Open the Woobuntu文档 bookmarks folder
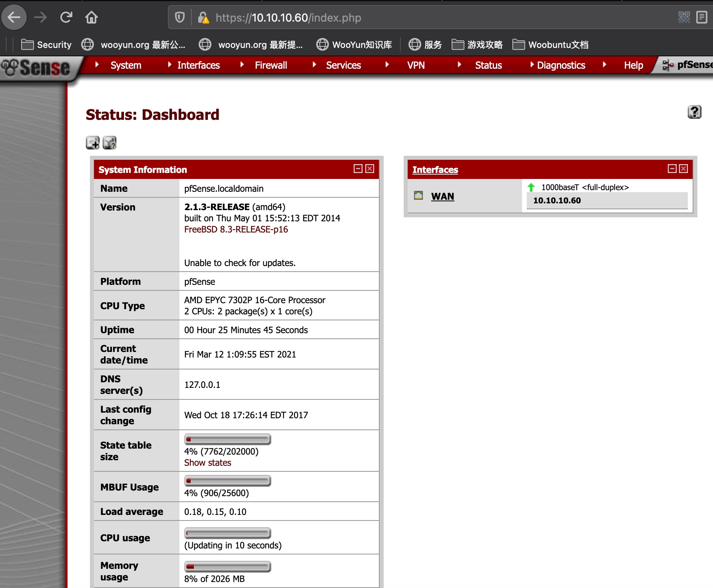Viewport: 713px width, 588px height. point(550,44)
